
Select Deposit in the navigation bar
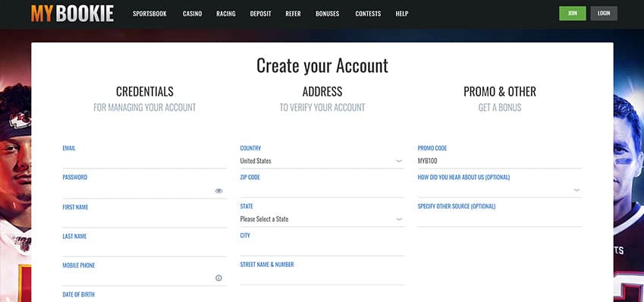coord(260,14)
